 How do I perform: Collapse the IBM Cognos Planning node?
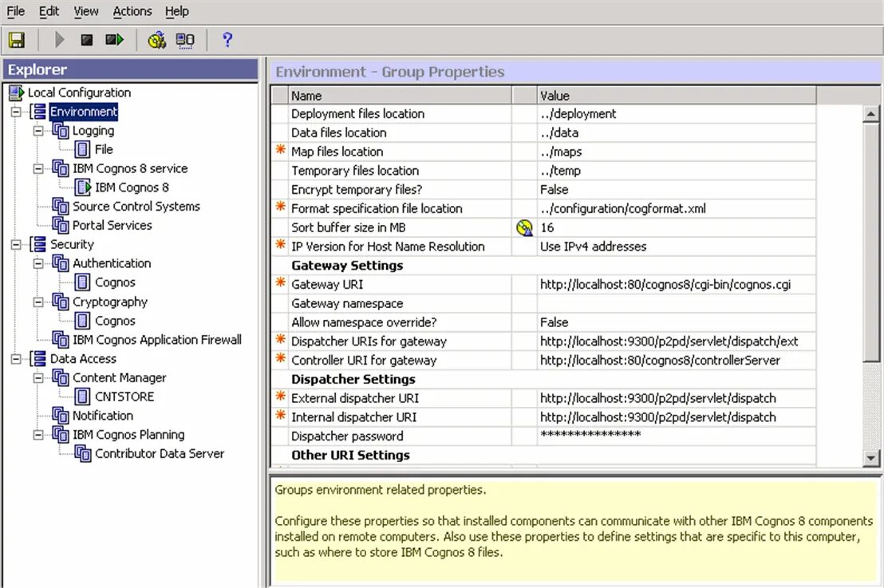pyautogui.click(x=37, y=435)
